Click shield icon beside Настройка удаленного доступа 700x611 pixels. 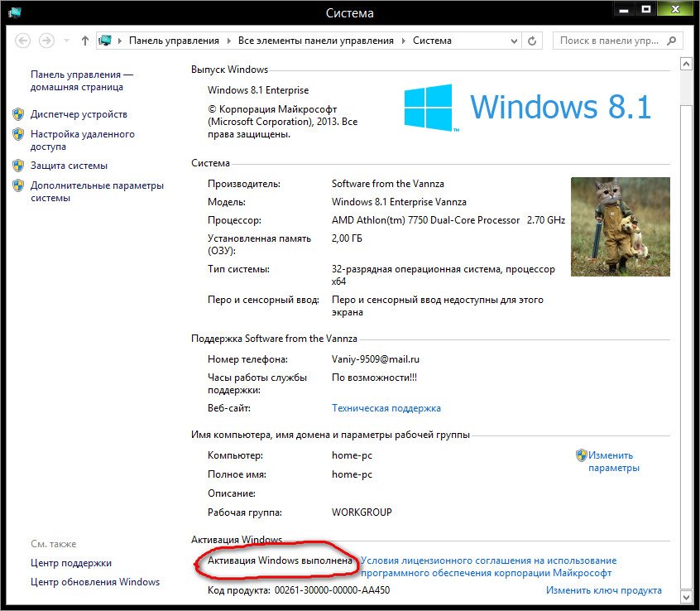click(x=18, y=134)
